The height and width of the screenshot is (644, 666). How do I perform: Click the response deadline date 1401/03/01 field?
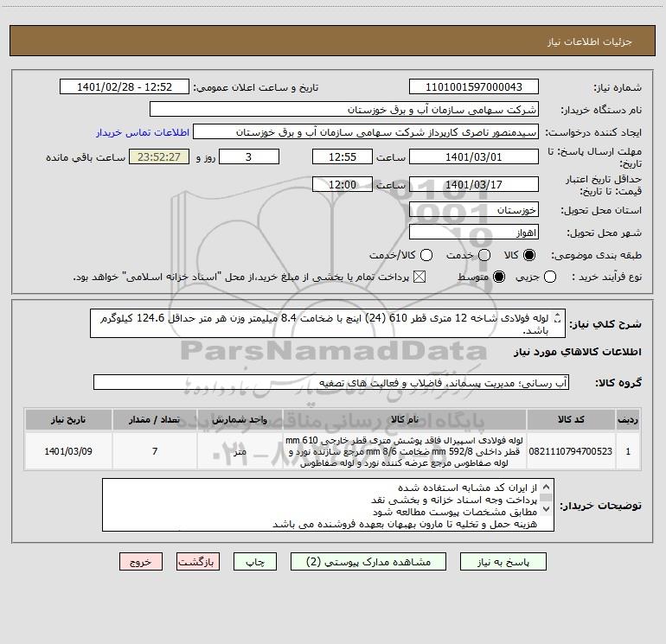(x=474, y=156)
